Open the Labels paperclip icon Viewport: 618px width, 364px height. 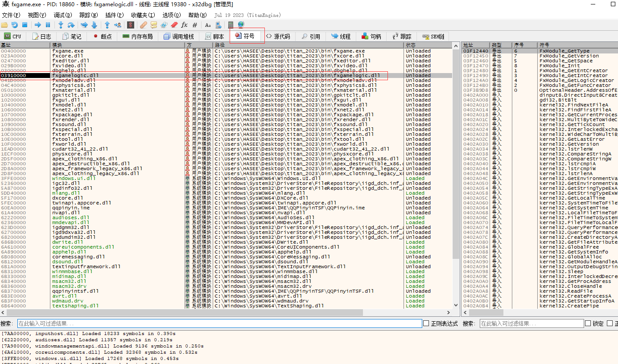click(164, 25)
